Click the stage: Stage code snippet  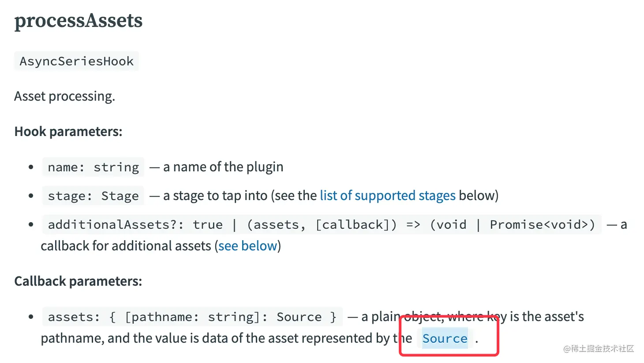coord(93,196)
